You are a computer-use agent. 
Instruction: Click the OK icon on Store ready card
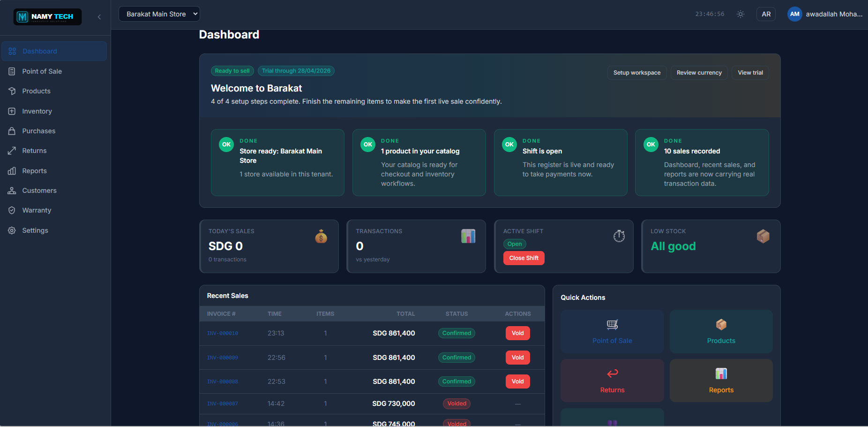(226, 145)
